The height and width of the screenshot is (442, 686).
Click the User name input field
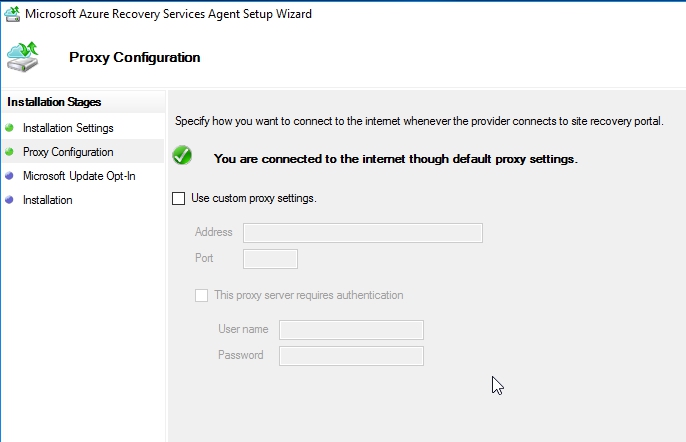coord(351,330)
